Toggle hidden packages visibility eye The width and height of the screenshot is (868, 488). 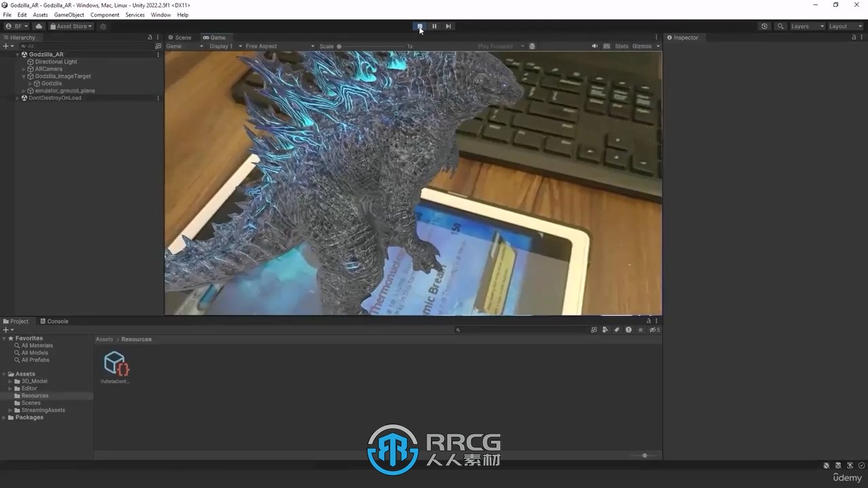654,330
